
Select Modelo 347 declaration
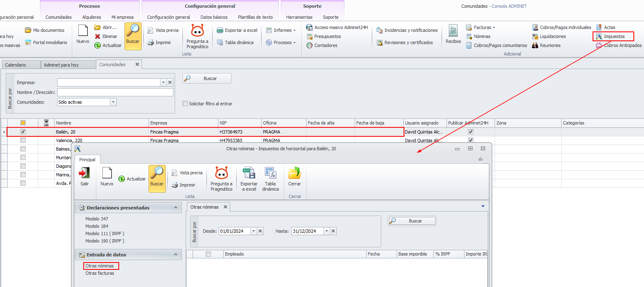(97, 219)
